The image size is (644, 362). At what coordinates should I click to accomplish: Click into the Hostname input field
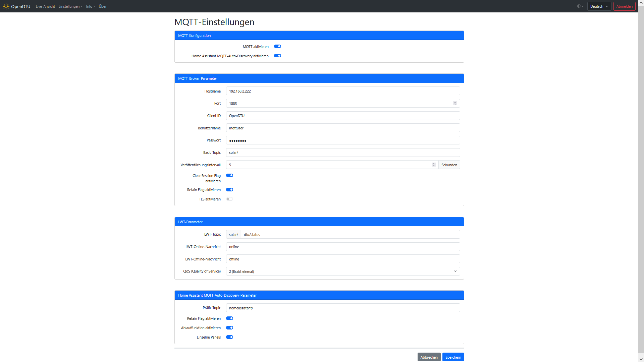343,91
